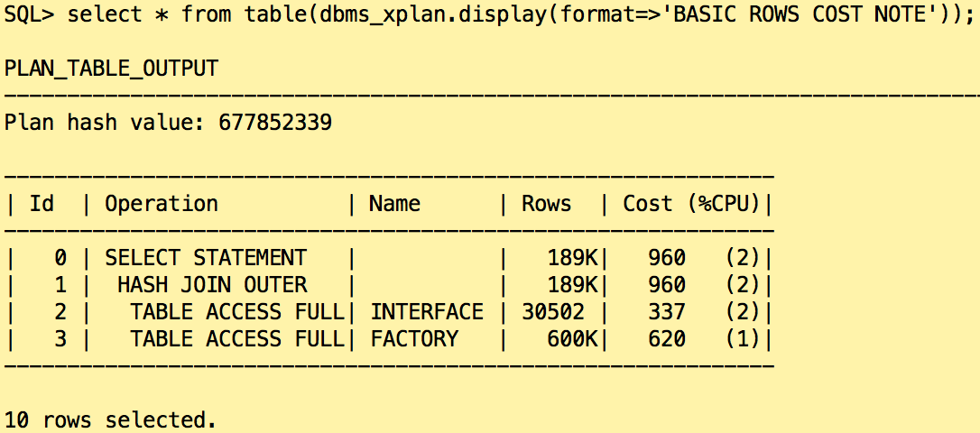Click the Id column header
Screen dimensions: 980x433
tap(42, 204)
